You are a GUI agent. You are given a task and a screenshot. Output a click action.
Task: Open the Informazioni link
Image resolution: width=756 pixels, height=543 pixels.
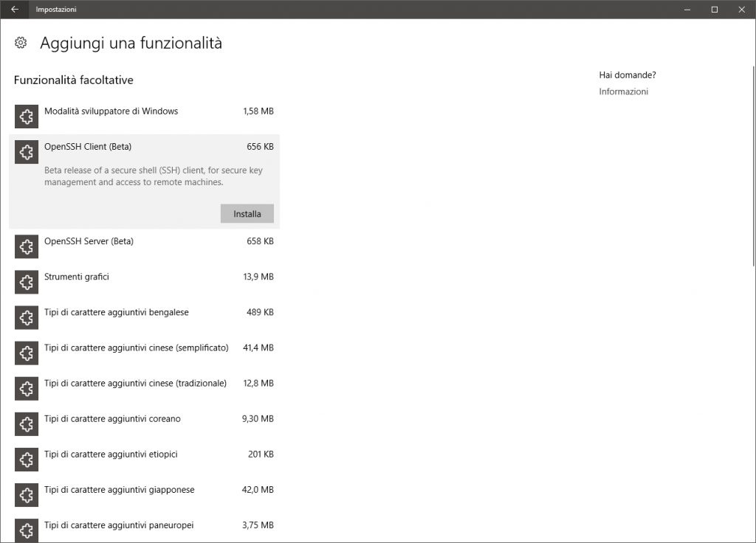point(623,91)
